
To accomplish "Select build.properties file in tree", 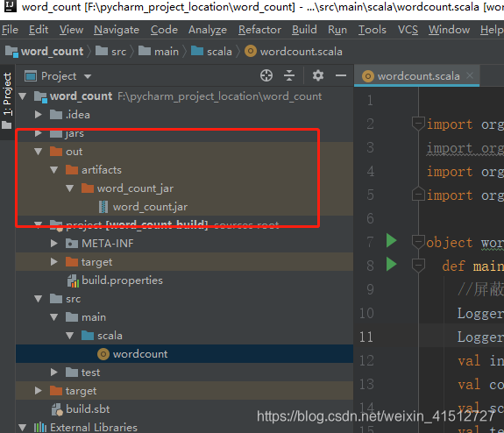I will (122, 280).
